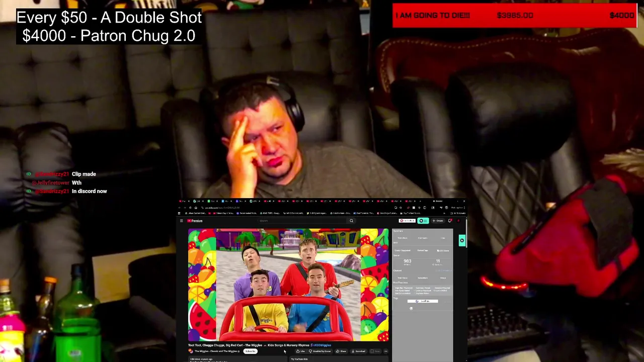Open the YouTube account avatar menu
This screenshot has width=644, height=362.
point(458,221)
